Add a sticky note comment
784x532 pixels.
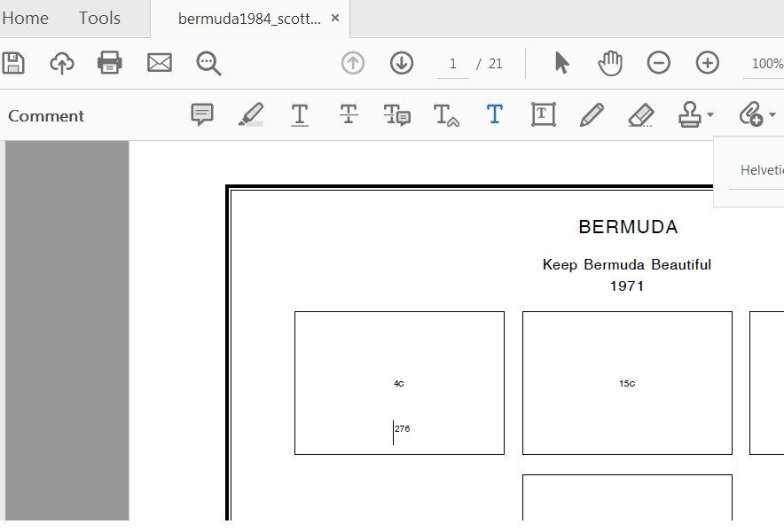pyautogui.click(x=202, y=115)
